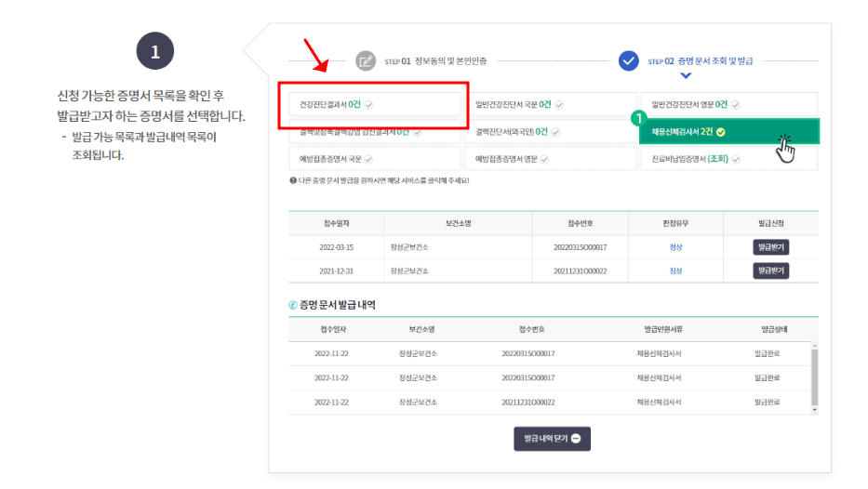Screen dimensions: 868x489
Task: Click the 발급내역 닫기 button
Action: tap(552, 439)
